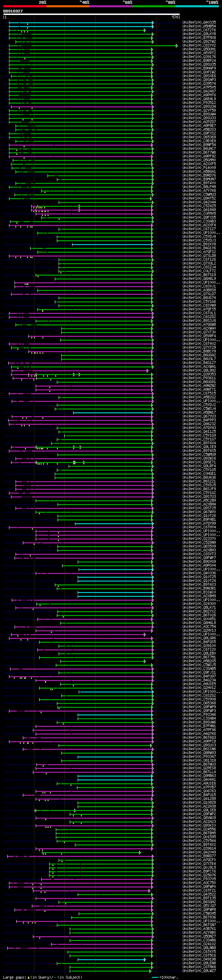Click the cyan =100char. scale legend line

click(155, 977)
